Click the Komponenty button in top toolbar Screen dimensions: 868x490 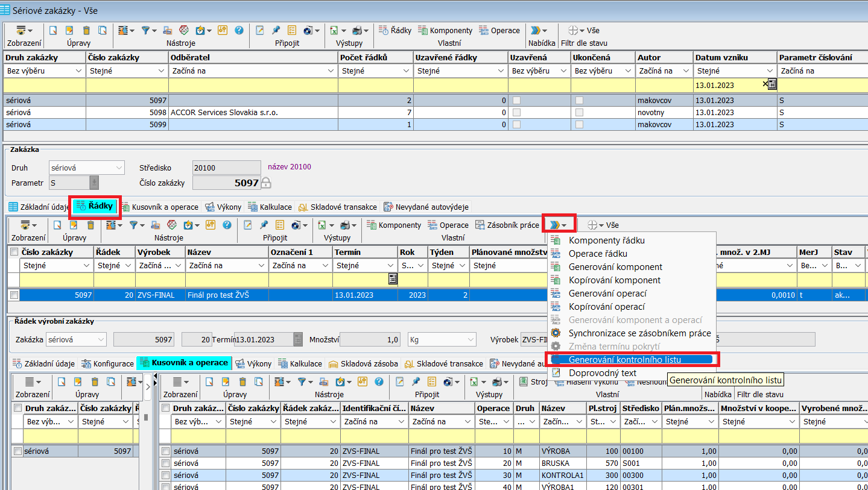[445, 30]
